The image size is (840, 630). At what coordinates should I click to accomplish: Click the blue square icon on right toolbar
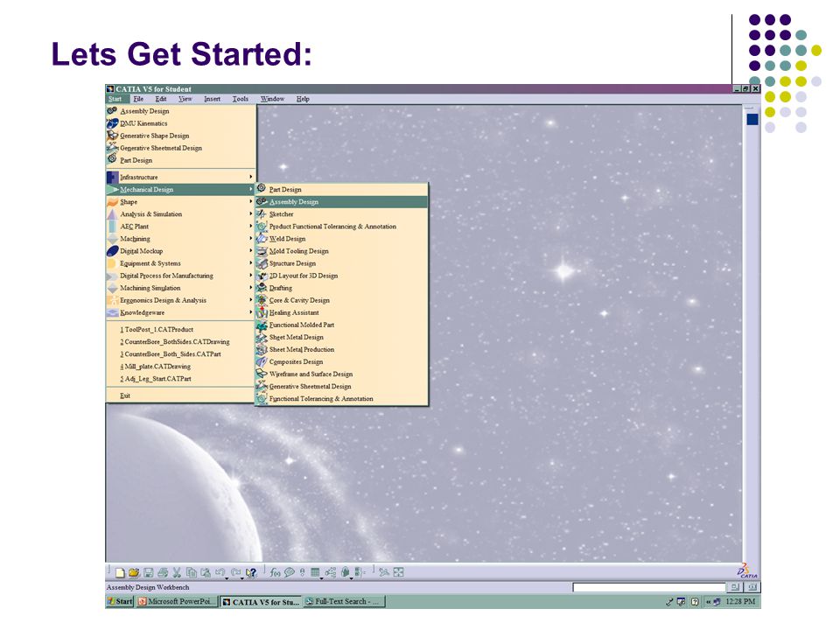[x=752, y=119]
